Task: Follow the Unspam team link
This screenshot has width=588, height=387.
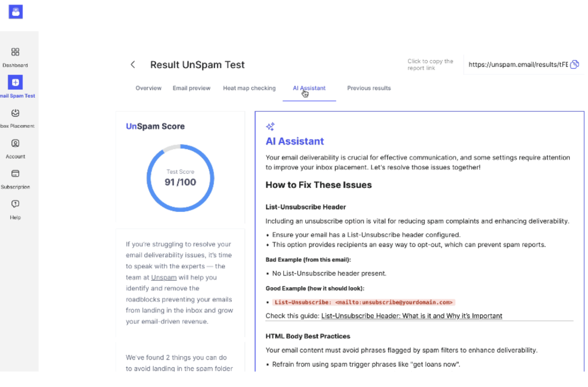Action: tap(164, 277)
